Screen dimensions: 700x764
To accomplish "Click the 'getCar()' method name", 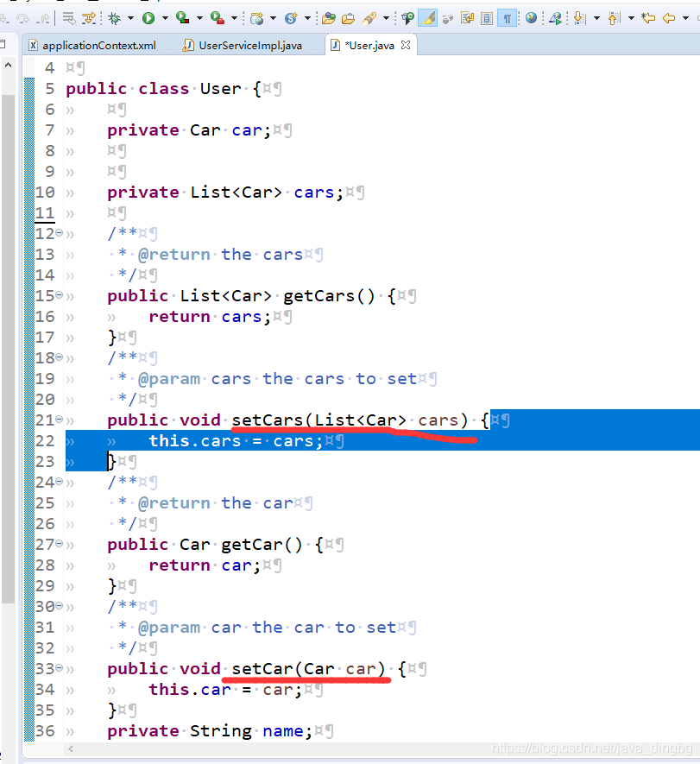I will coord(262,545).
